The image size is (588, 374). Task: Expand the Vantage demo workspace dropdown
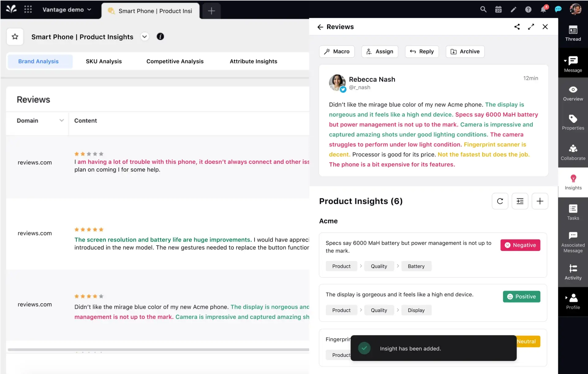coord(67,9)
